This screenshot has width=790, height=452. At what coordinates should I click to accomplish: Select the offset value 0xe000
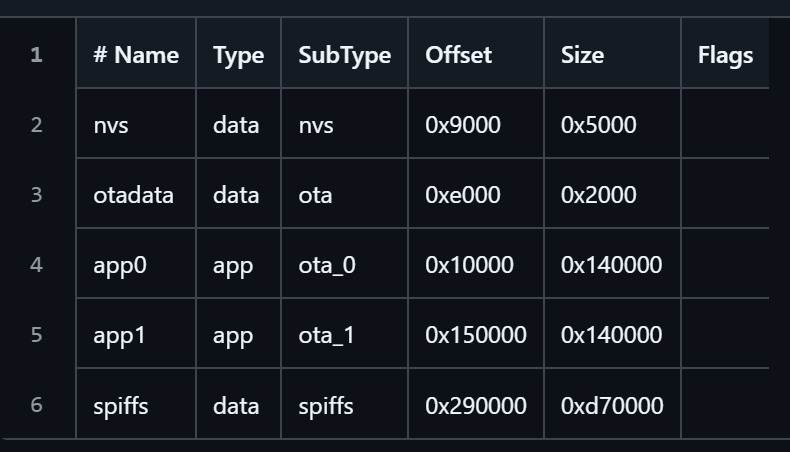tap(462, 195)
